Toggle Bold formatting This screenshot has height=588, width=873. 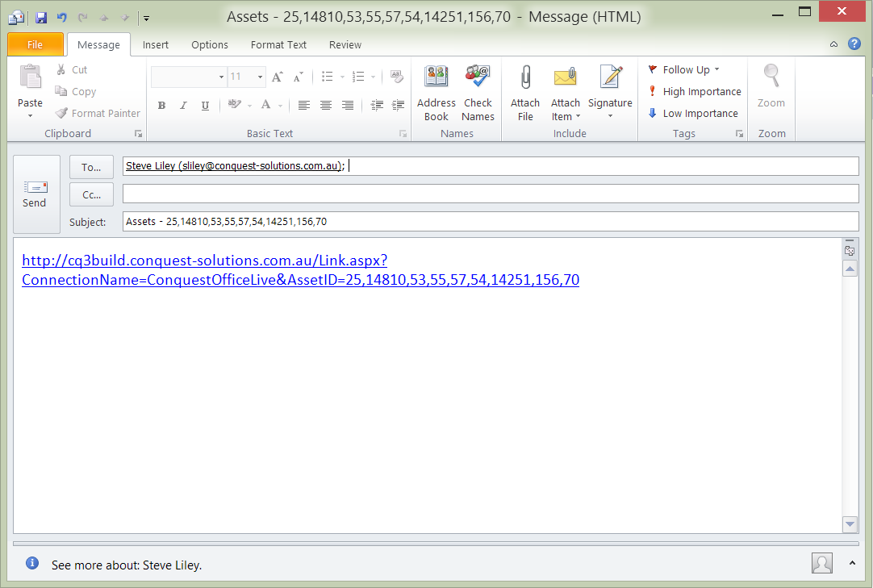(161, 105)
